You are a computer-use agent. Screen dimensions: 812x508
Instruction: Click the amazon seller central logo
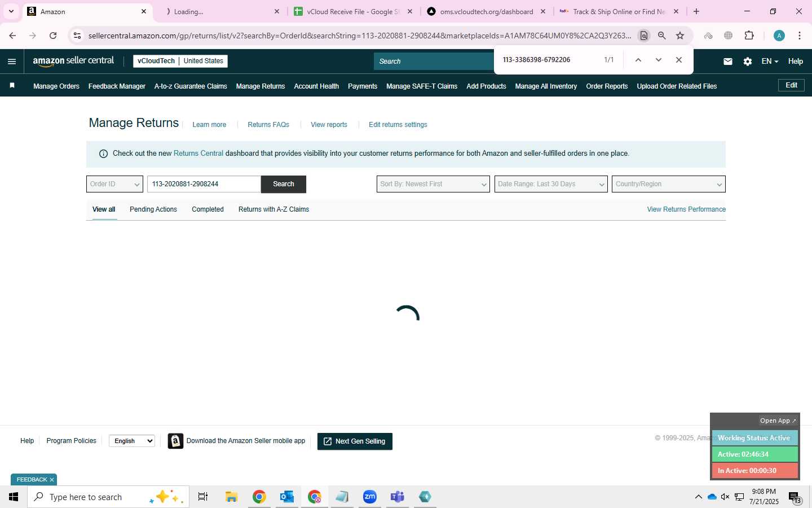click(73, 61)
